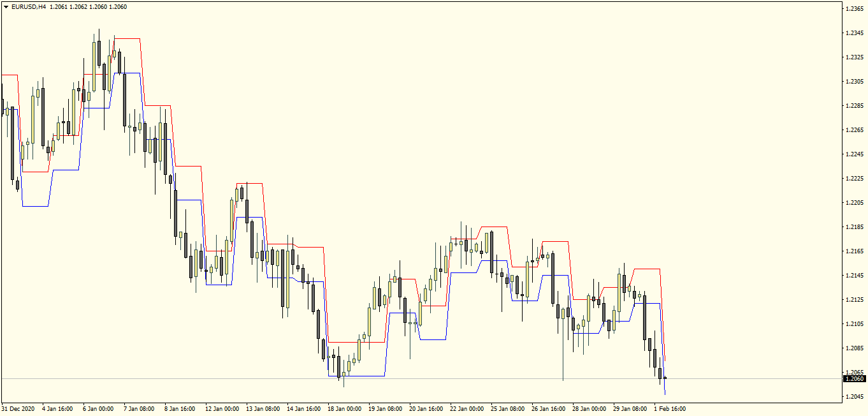The width and height of the screenshot is (868, 416).
Task: Click the 1.2105 price scale label
Action: pyautogui.click(x=855, y=324)
